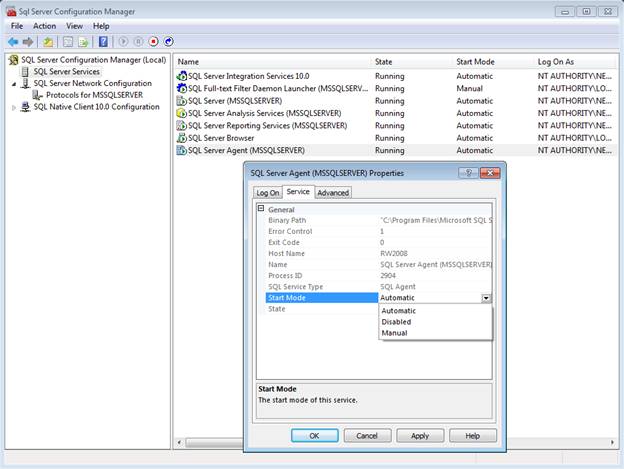Screen dimensions: 624x469
Task: Click the SQL Server Agent service icon
Action: pos(181,150)
